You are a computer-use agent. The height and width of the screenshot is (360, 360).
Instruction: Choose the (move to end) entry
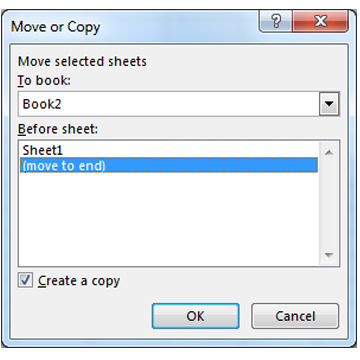click(169, 165)
